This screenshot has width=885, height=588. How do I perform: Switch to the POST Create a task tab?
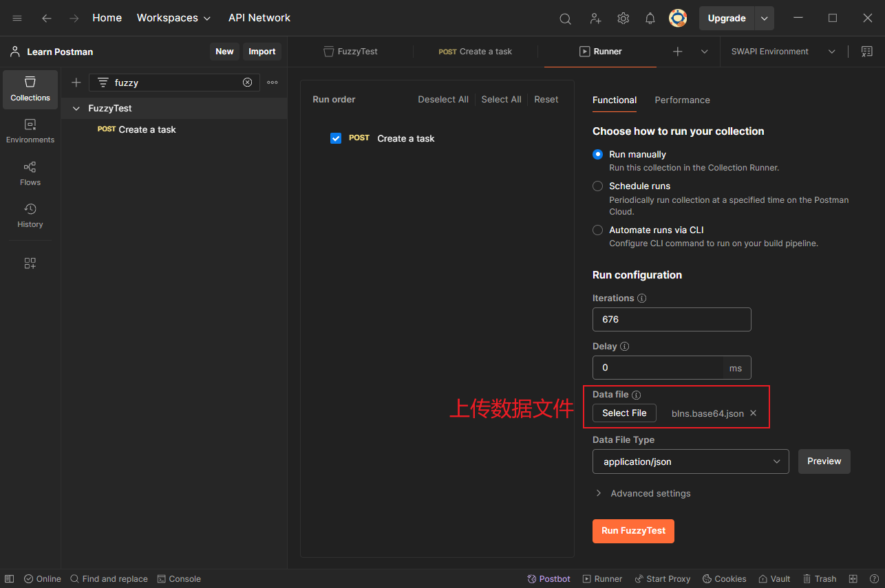click(x=475, y=52)
